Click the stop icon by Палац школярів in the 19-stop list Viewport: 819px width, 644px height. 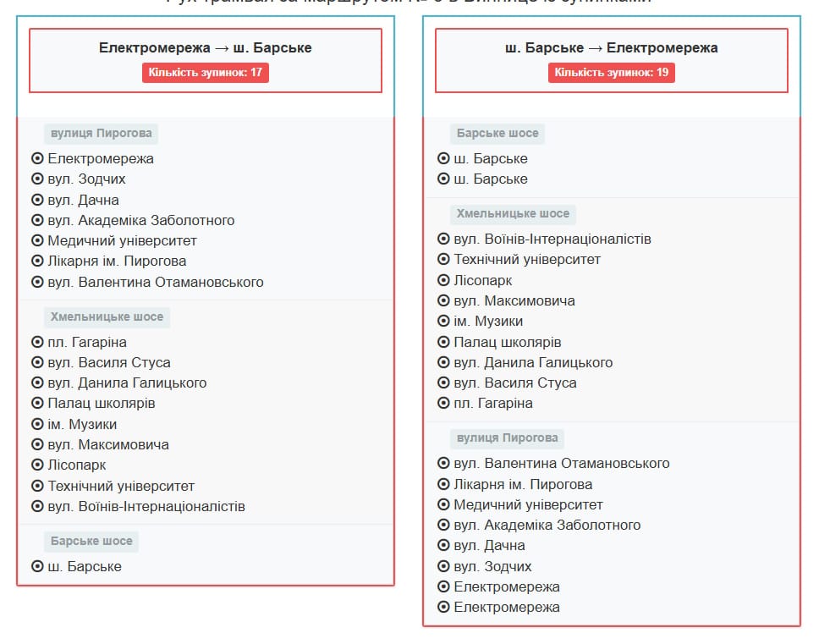pos(443,343)
